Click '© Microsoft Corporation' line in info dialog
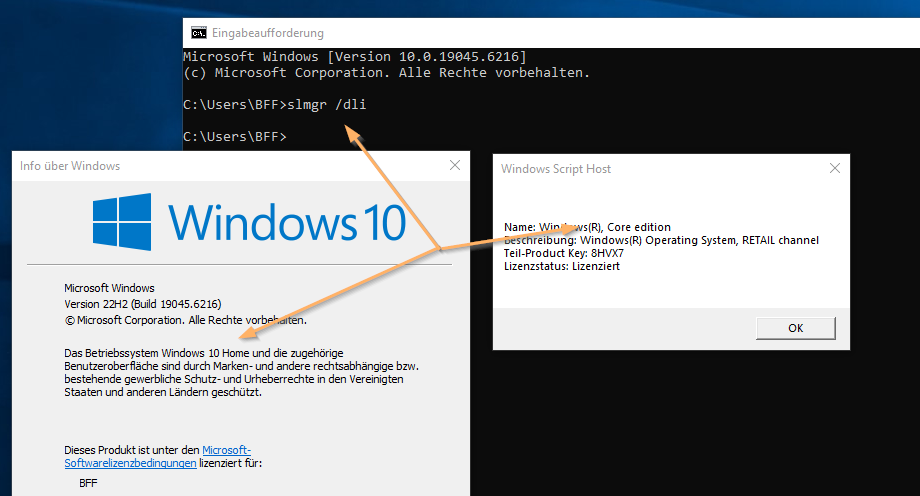 click(185, 320)
